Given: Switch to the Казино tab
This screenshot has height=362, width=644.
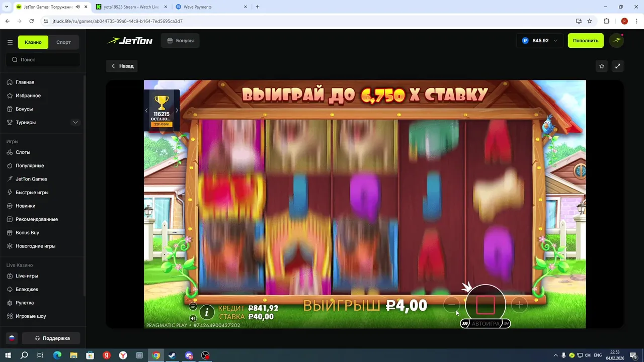Looking at the screenshot, I should pyautogui.click(x=33, y=42).
